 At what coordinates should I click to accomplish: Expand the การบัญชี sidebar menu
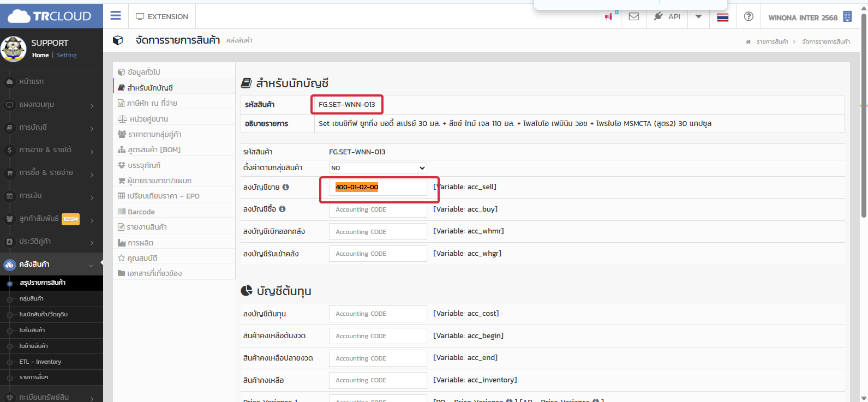(51, 128)
